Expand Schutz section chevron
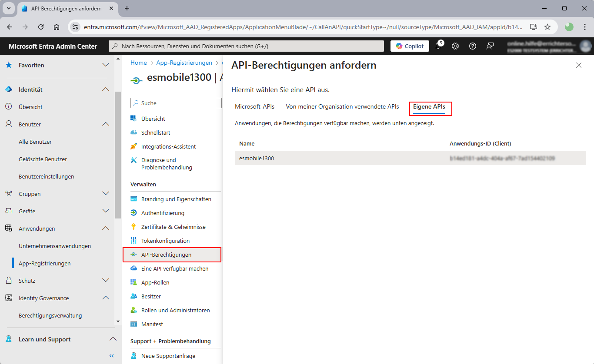The height and width of the screenshot is (364, 594). coord(106,281)
